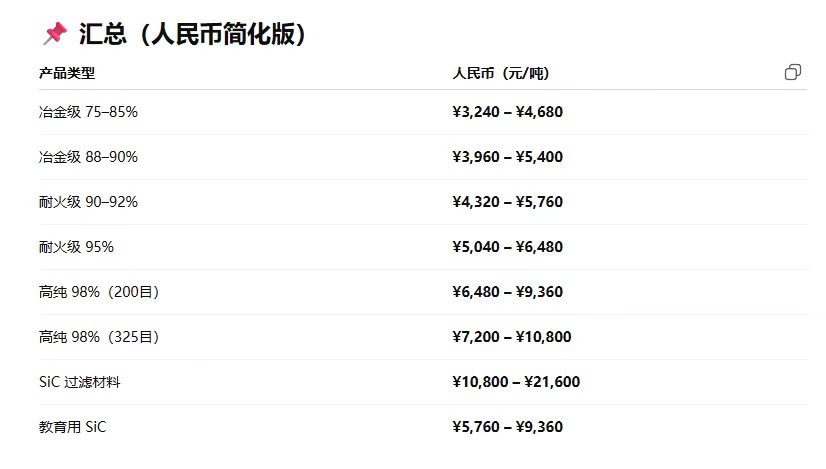Click the ¥7,200 – ¥10,800 price cell
This screenshot has width=826, height=469.
click(512, 337)
